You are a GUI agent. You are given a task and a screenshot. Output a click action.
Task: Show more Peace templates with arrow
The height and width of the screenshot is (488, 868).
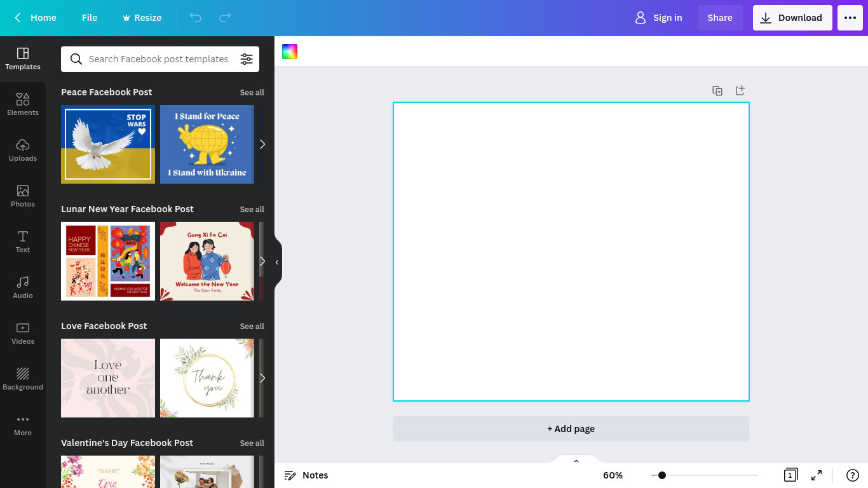(262, 144)
